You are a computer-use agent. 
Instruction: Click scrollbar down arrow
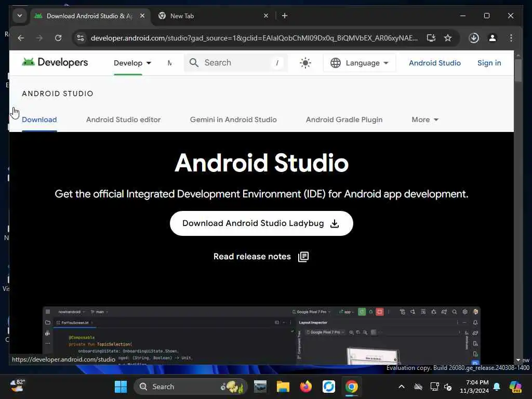[518, 360]
